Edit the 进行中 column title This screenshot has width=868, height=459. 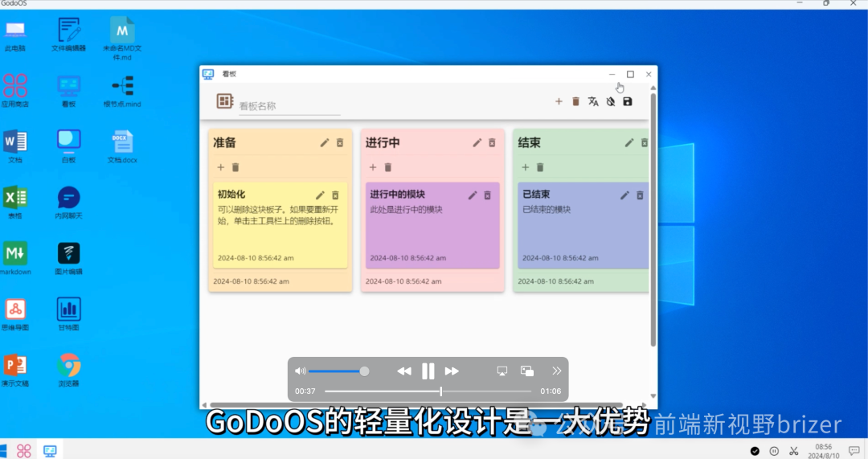click(x=477, y=143)
